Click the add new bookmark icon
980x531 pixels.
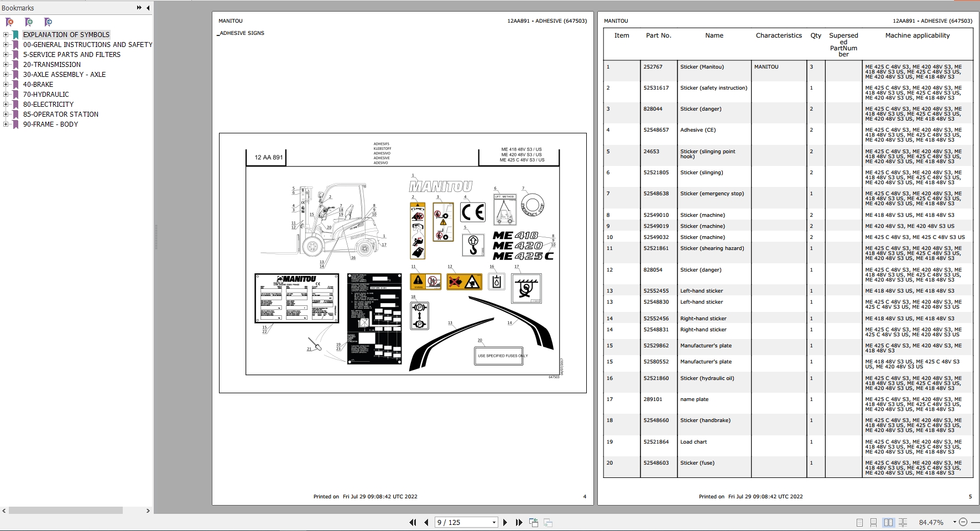coord(29,22)
